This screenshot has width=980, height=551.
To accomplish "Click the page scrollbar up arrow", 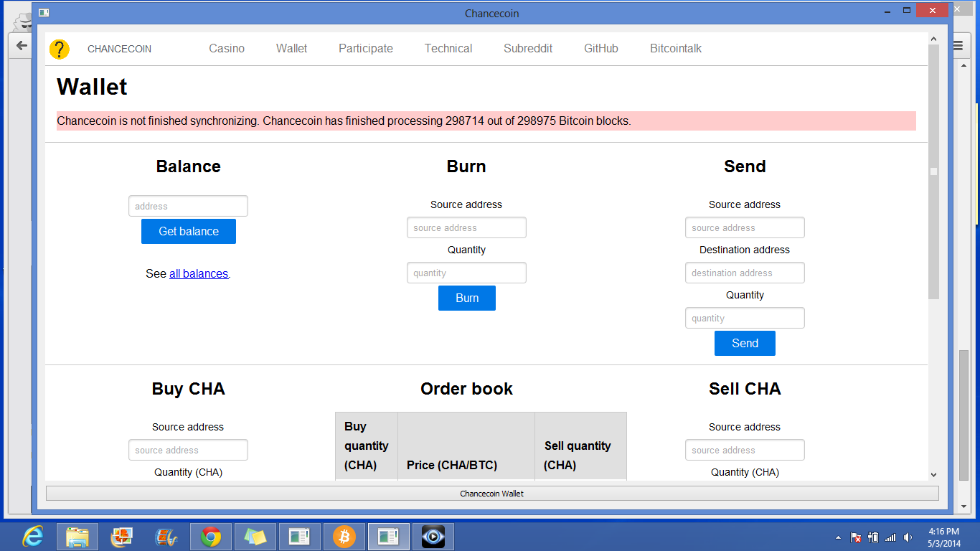I will [933, 39].
